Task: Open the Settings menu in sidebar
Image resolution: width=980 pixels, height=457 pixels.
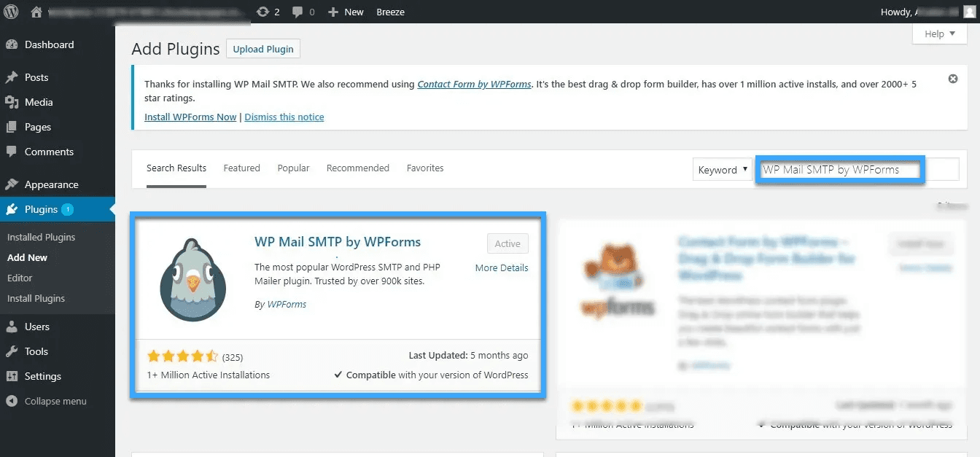Action: pyautogui.click(x=42, y=376)
